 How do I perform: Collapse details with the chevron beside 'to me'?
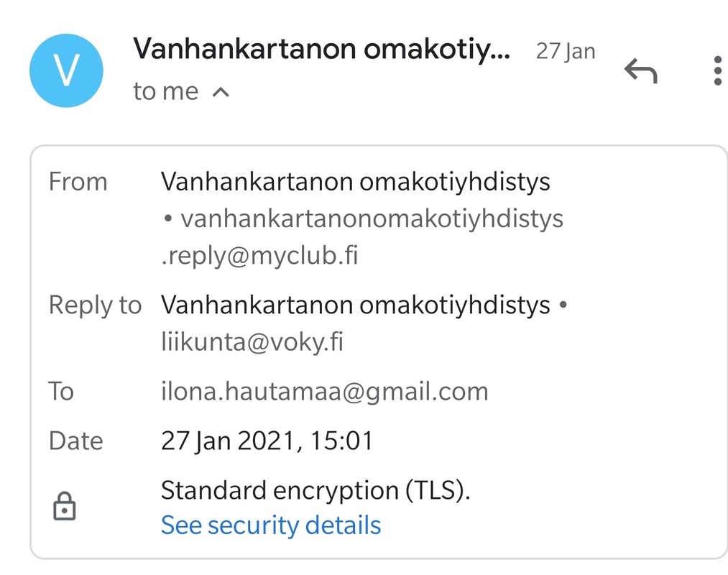(x=221, y=92)
